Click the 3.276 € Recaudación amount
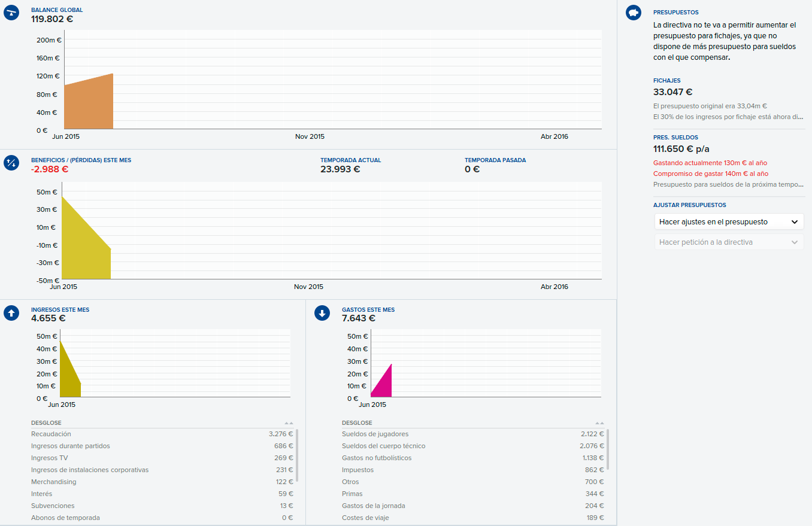Image resolution: width=812 pixels, height=526 pixels. pyautogui.click(x=281, y=434)
